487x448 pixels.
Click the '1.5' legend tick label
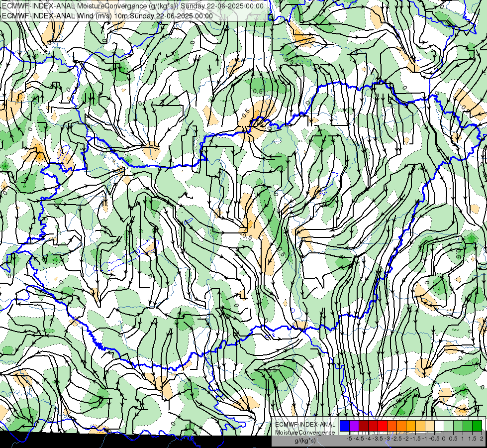[x=473, y=439]
